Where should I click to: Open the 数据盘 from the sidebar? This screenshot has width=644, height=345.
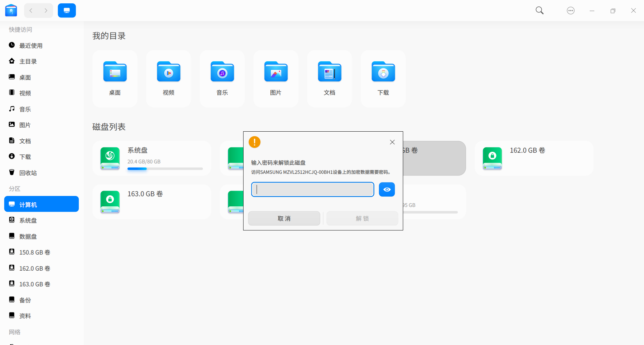28,236
